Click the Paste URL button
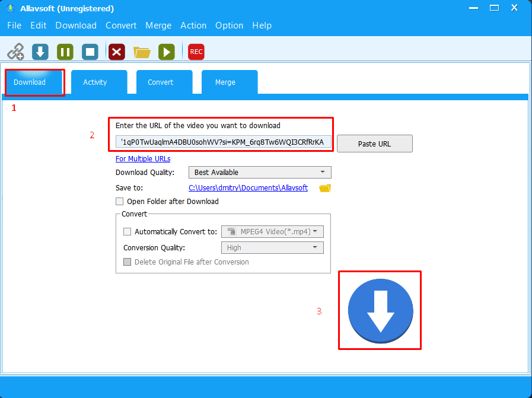 [x=375, y=144]
